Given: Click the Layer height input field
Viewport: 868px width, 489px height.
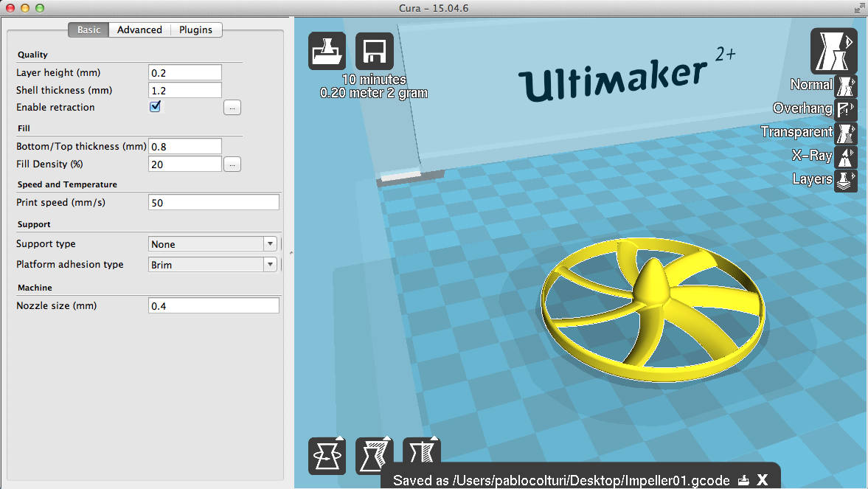Looking at the screenshot, I should [185, 72].
